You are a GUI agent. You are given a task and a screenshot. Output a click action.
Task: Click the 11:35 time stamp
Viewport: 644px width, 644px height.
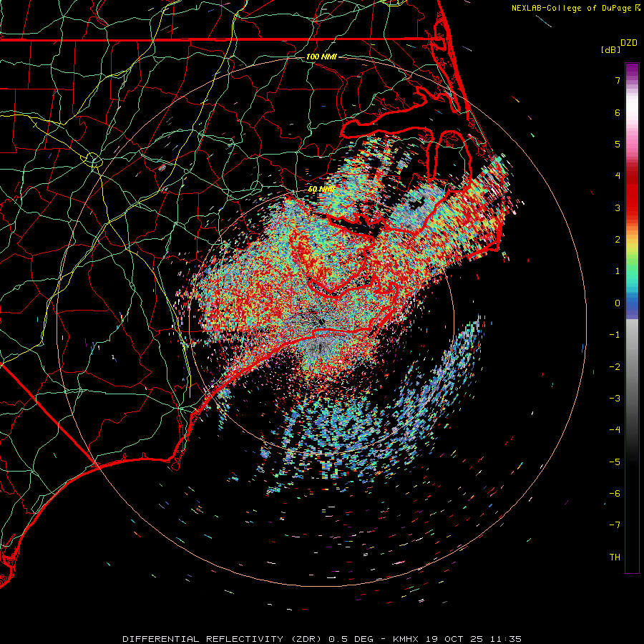(x=504, y=639)
